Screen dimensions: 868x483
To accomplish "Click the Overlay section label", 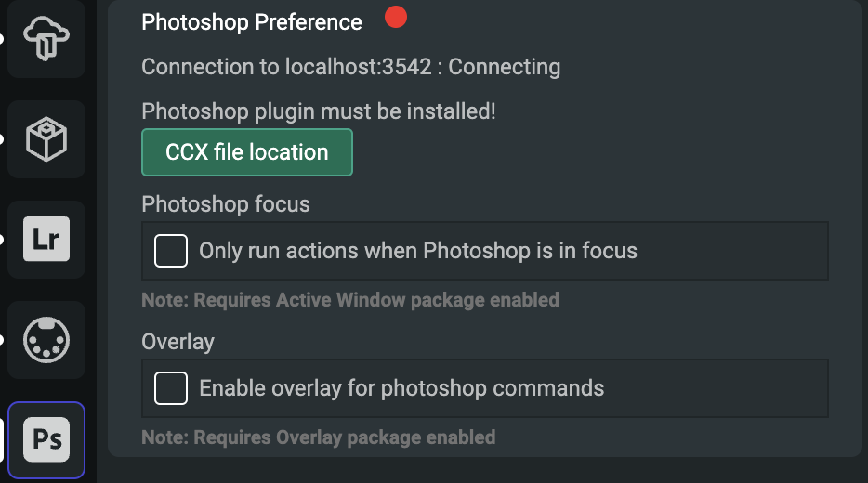I will point(178,341).
